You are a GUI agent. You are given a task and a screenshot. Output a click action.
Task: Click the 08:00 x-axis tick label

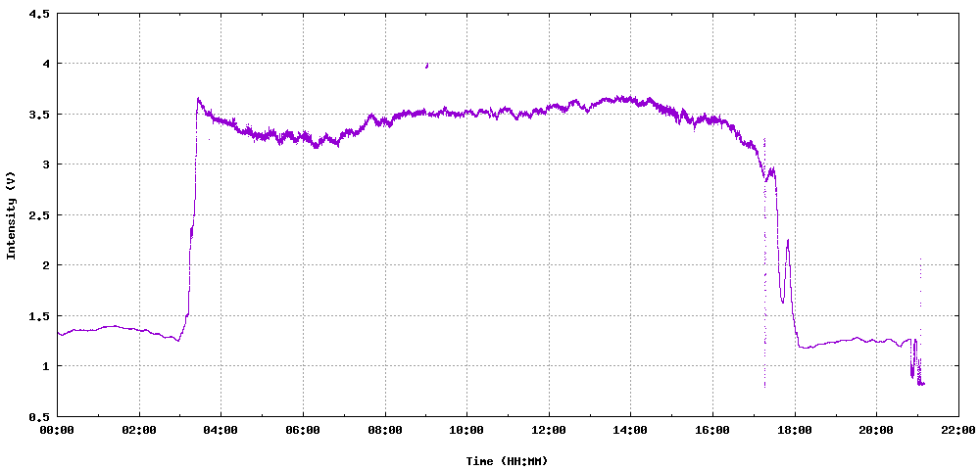[385, 430]
